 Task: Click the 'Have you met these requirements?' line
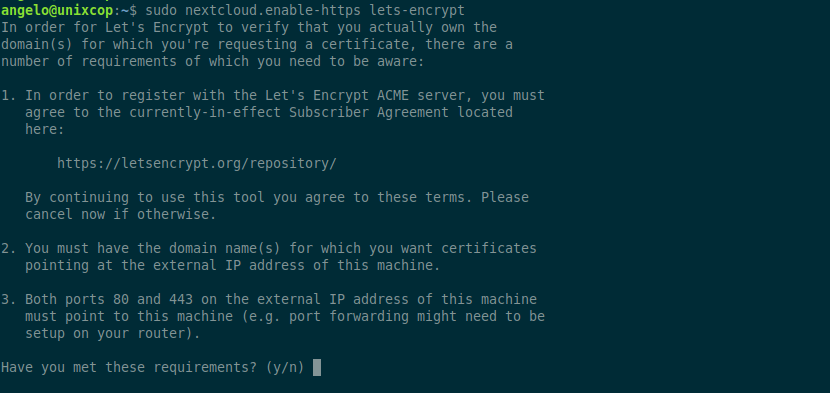(152, 367)
